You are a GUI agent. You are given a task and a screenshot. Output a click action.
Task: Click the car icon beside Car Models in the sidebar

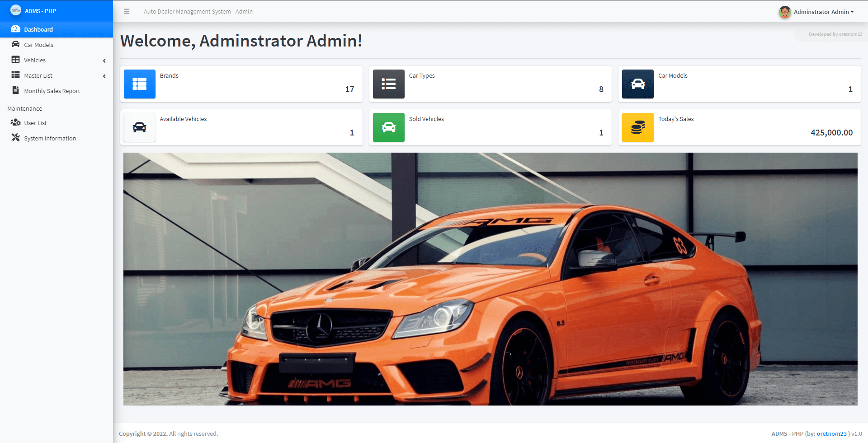pyautogui.click(x=15, y=44)
